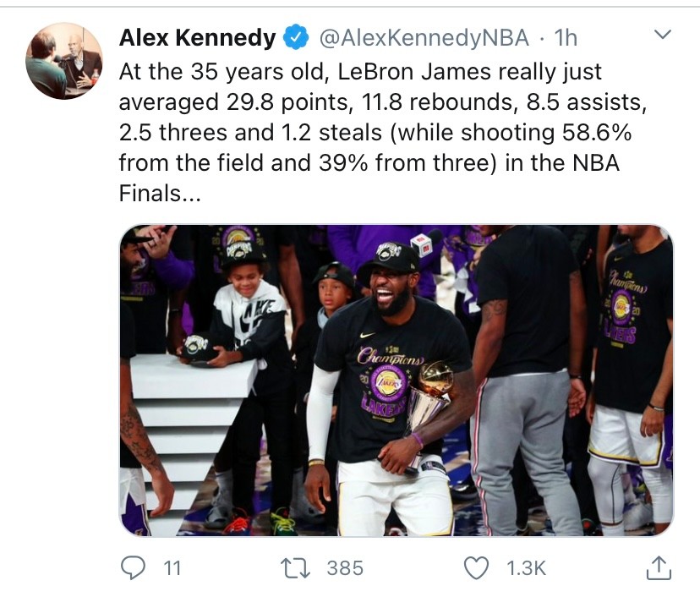Visit the @AlexKennedyNBA handle link
This screenshot has width=700, height=597.
click(x=424, y=38)
